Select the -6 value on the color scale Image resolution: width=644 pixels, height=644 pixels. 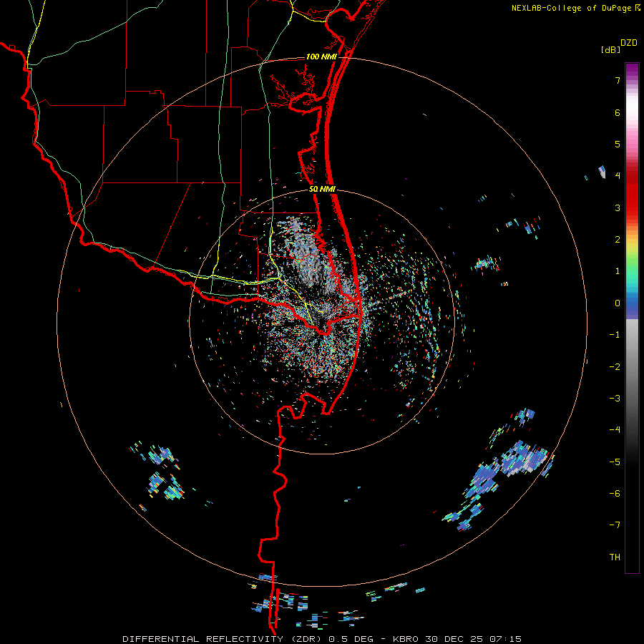(x=615, y=494)
